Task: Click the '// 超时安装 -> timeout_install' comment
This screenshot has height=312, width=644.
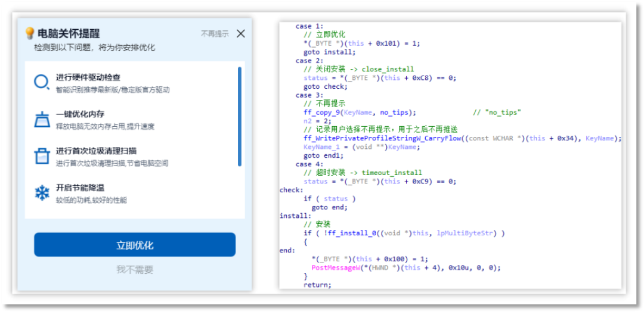Action: click(363, 173)
